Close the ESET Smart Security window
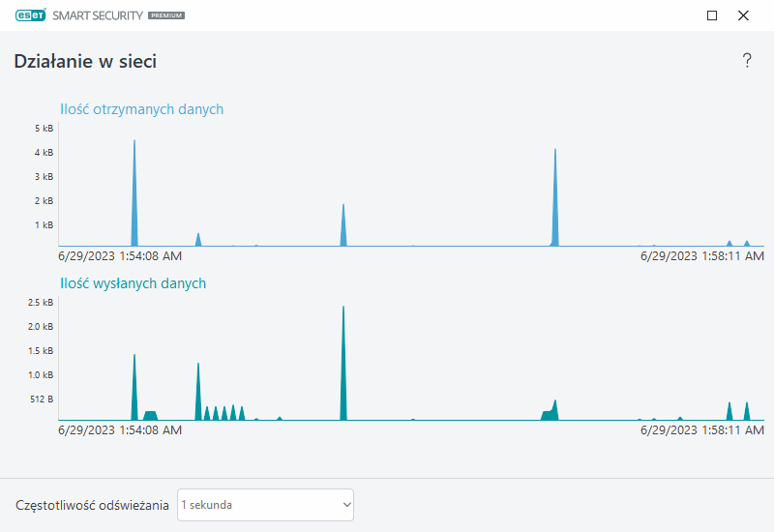The height and width of the screenshot is (532, 774). (743, 15)
